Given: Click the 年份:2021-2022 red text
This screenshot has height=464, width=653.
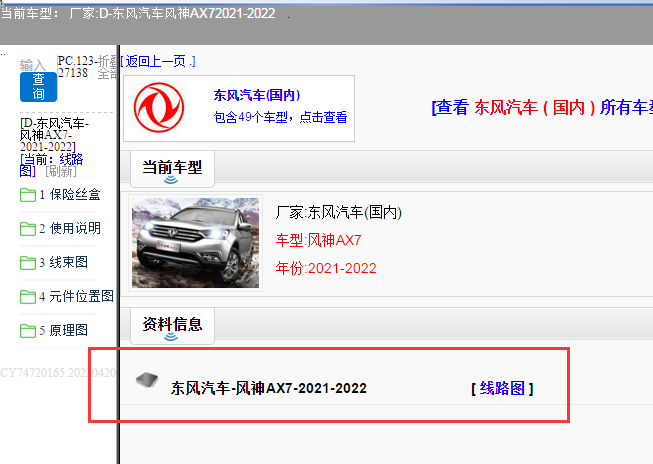Looking at the screenshot, I should pyautogui.click(x=326, y=268).
